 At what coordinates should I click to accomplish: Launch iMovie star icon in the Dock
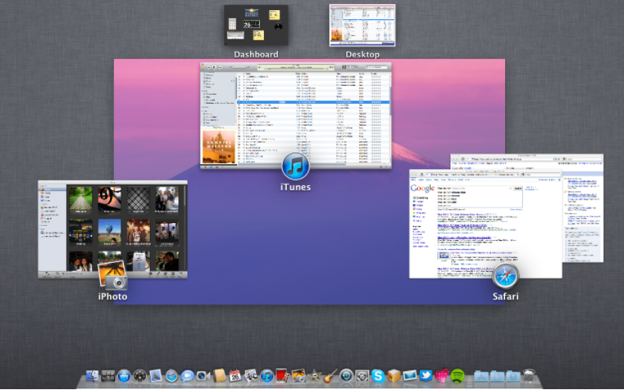coord(314,376)
